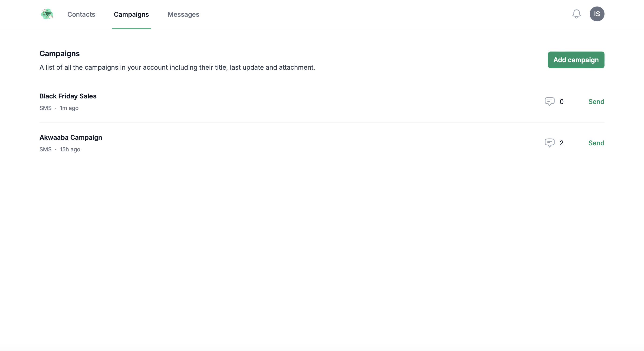
Task: Send the Black Friday Sales campaign
Action: point(596,101)
